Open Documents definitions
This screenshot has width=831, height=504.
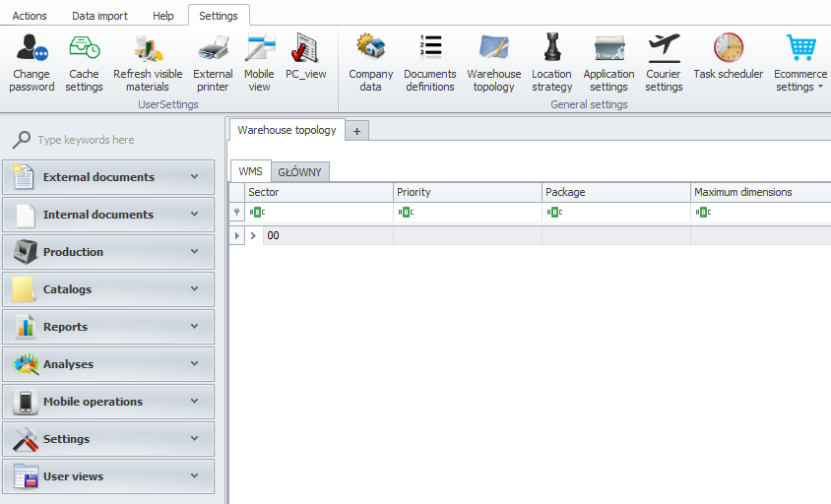[x=430, y=62]
